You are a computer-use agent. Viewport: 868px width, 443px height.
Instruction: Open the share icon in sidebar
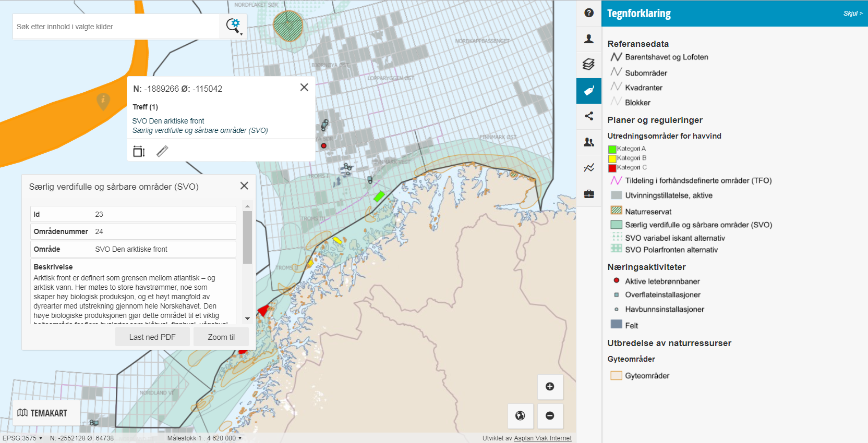[x=589, y=116]
